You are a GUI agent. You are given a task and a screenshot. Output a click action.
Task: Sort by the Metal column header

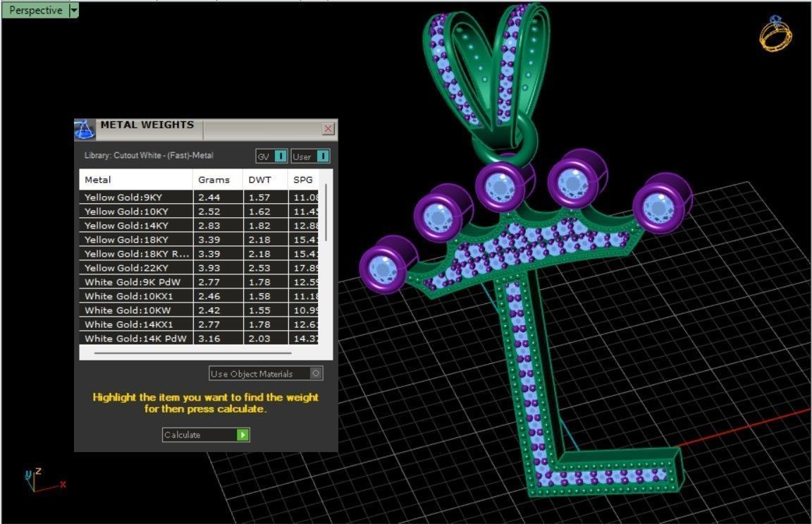[x=135, y=180]
